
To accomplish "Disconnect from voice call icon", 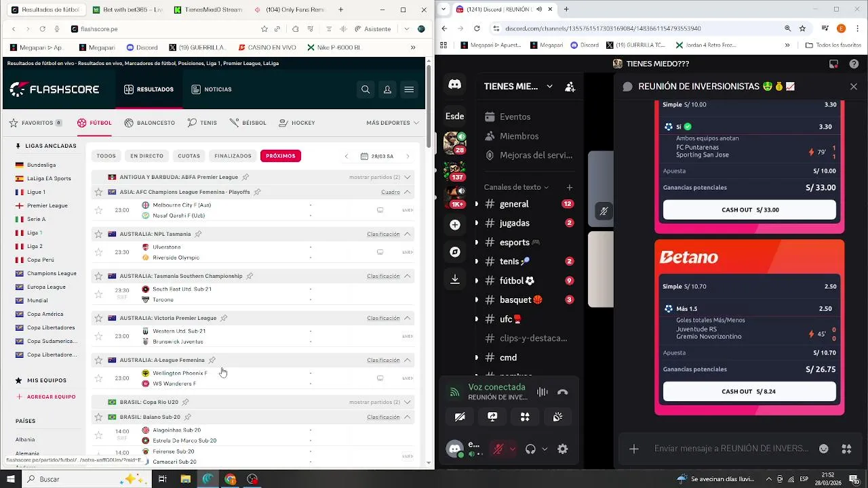I will pyautogui.click(x=562, y=392).
